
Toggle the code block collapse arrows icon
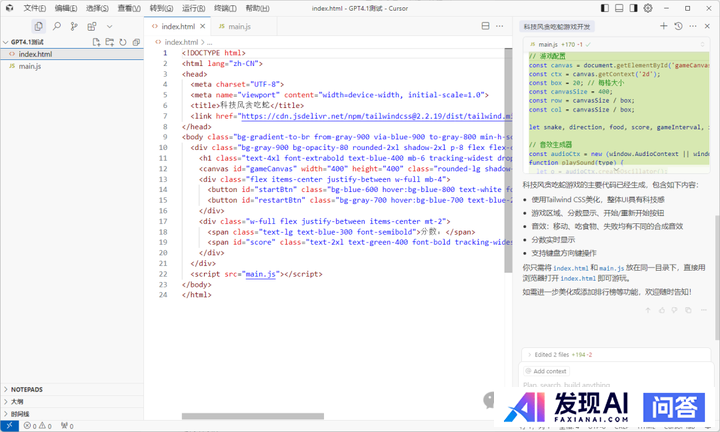(x=702, y=45)
